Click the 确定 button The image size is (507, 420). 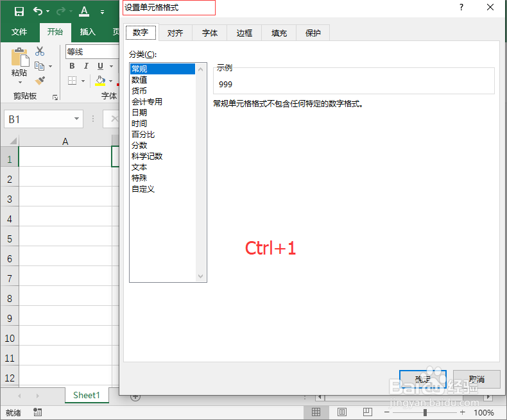[423, 380]
